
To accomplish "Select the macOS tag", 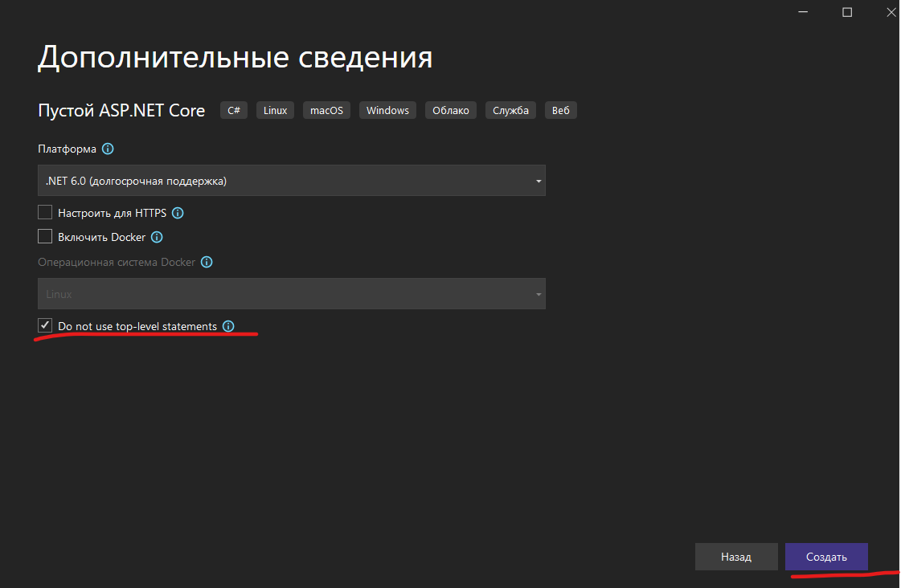I will coord(326,110).
